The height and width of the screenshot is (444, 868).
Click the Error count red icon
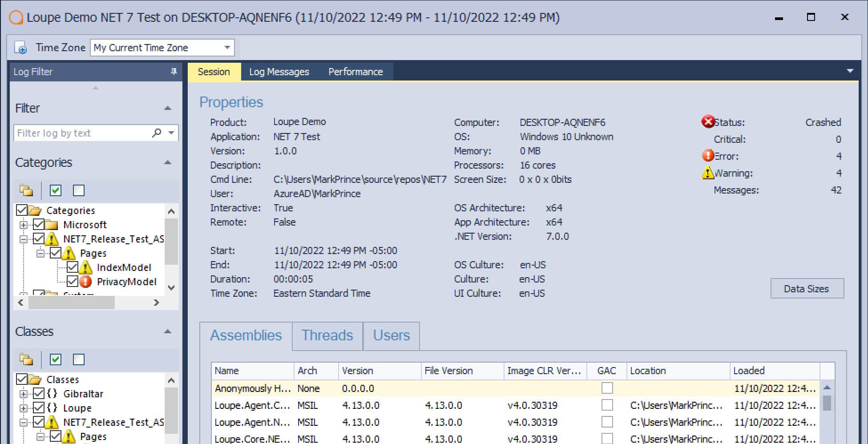708,155
